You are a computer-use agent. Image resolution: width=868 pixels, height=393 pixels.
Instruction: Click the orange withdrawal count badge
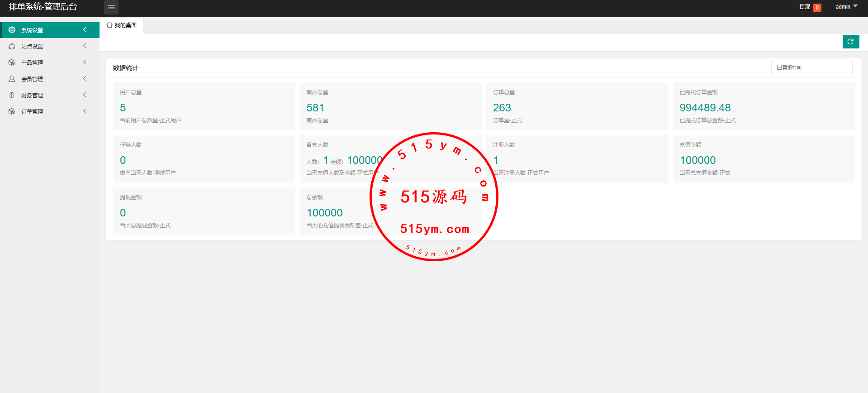tap(817, 7)
